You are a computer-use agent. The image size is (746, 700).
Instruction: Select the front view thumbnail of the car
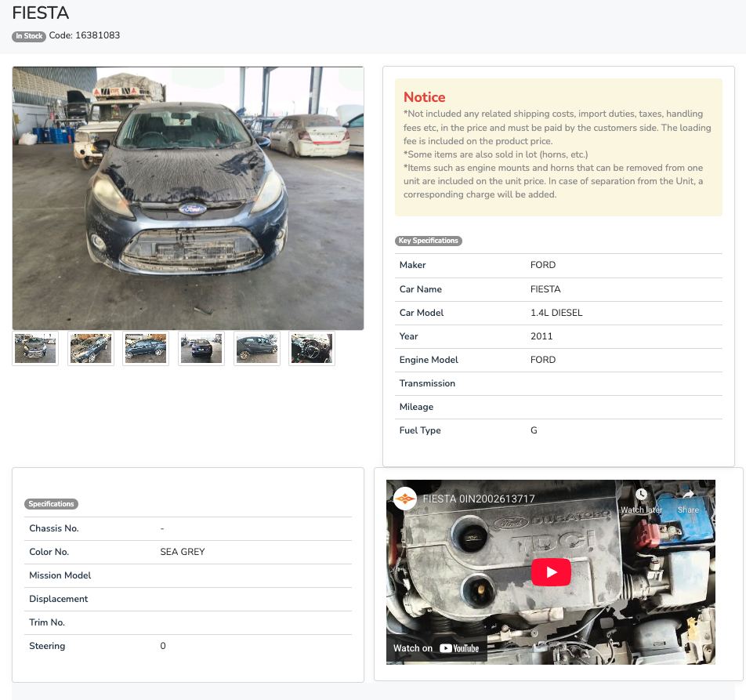pyautogui.click(x=35, y=348)
